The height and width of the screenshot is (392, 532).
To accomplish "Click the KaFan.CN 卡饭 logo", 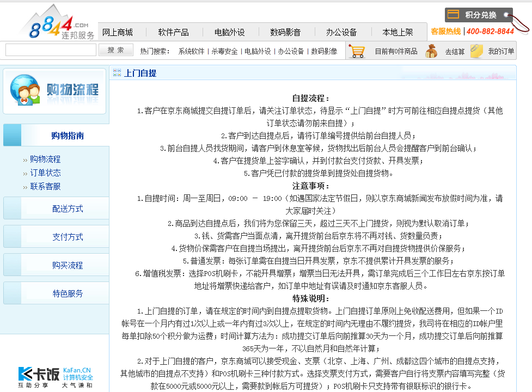I will tap(56, 377).
